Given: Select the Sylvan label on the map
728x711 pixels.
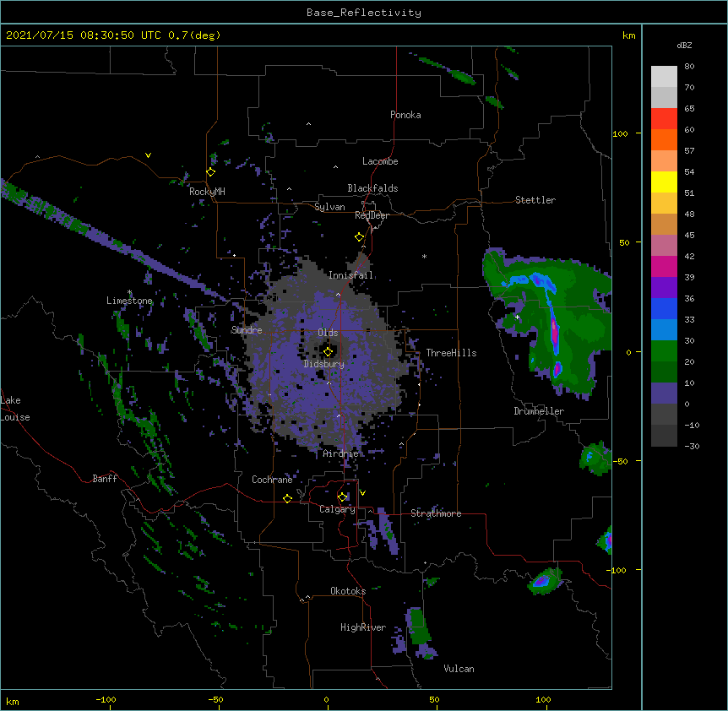Looking at the screenshot, I should tap(329, 207).
